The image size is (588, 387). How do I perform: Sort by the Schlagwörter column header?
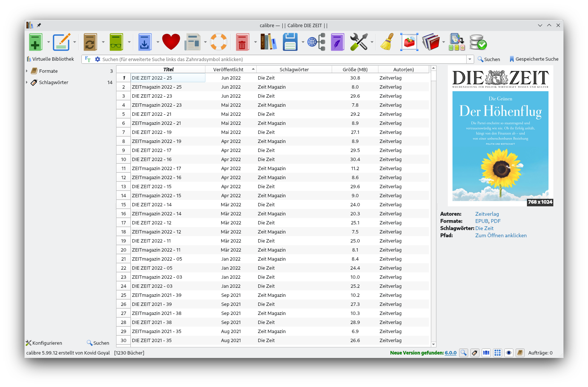(x=294, y=69)
